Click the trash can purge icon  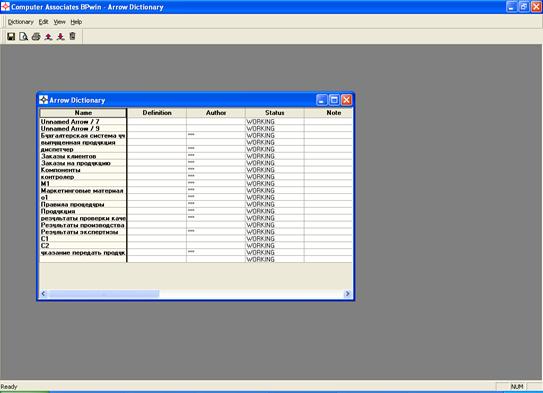click(x=72, y=36)
